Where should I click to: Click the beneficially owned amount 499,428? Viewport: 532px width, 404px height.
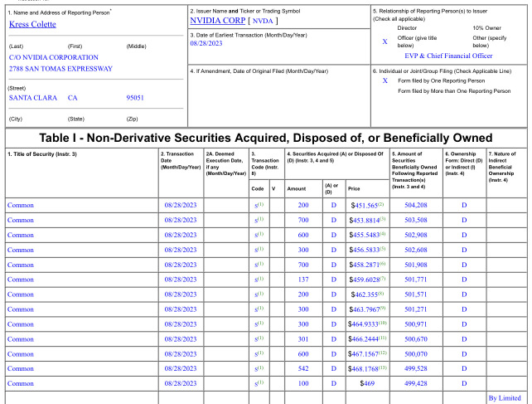[416, 383]
